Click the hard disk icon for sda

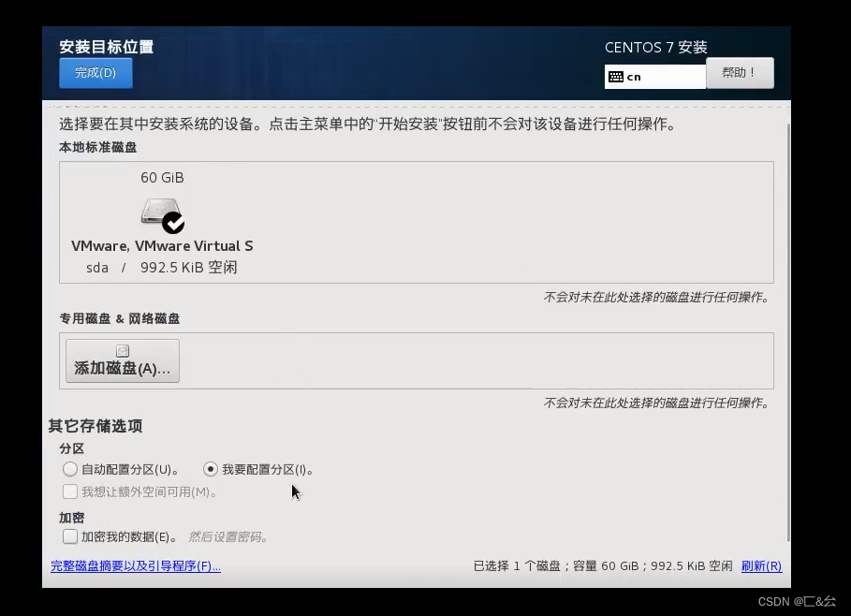coord(158,213)
